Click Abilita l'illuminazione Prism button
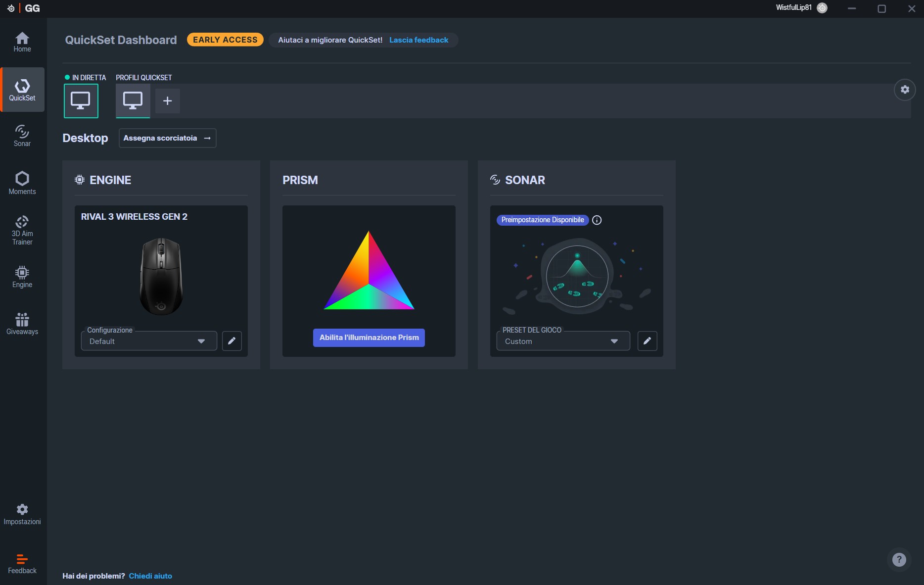 click(369, 338)
